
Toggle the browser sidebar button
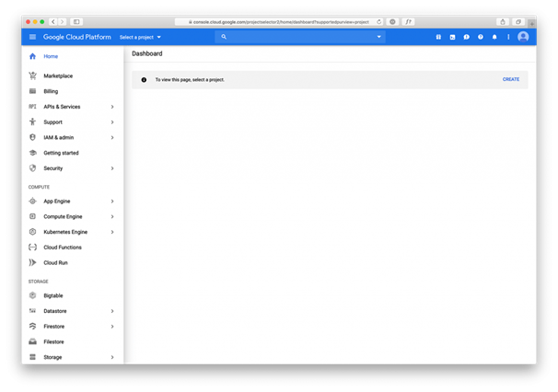(x=76, y=22)
